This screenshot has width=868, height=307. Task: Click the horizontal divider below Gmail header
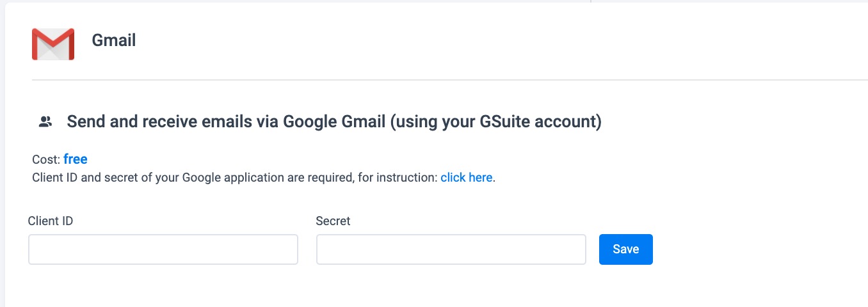(x=448, y=80)
